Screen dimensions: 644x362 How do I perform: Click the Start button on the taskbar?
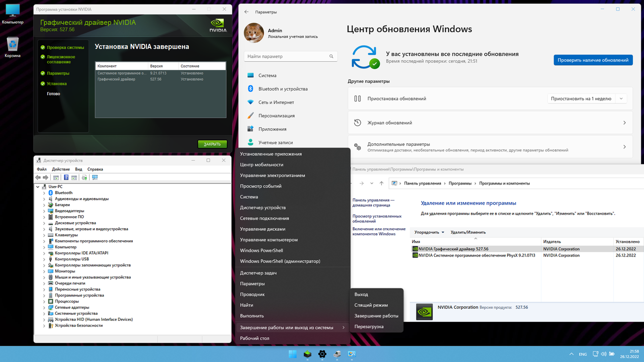point(292,354)
